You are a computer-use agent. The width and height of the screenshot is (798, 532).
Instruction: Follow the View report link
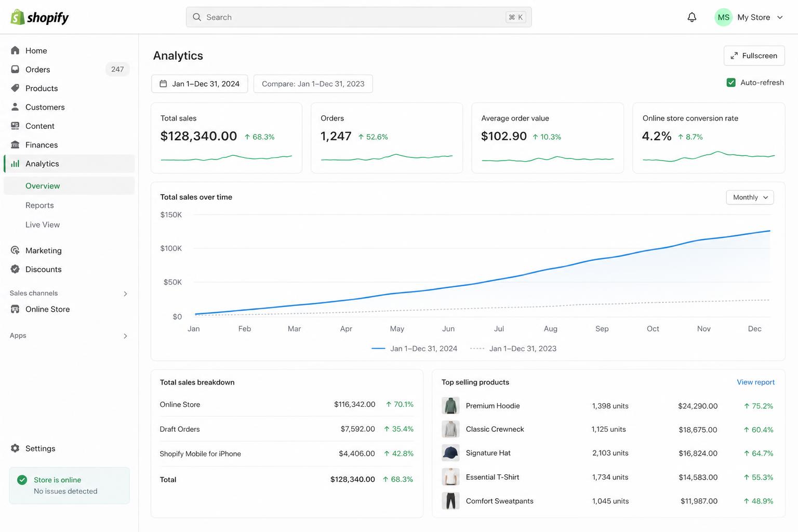coord(755,382)
